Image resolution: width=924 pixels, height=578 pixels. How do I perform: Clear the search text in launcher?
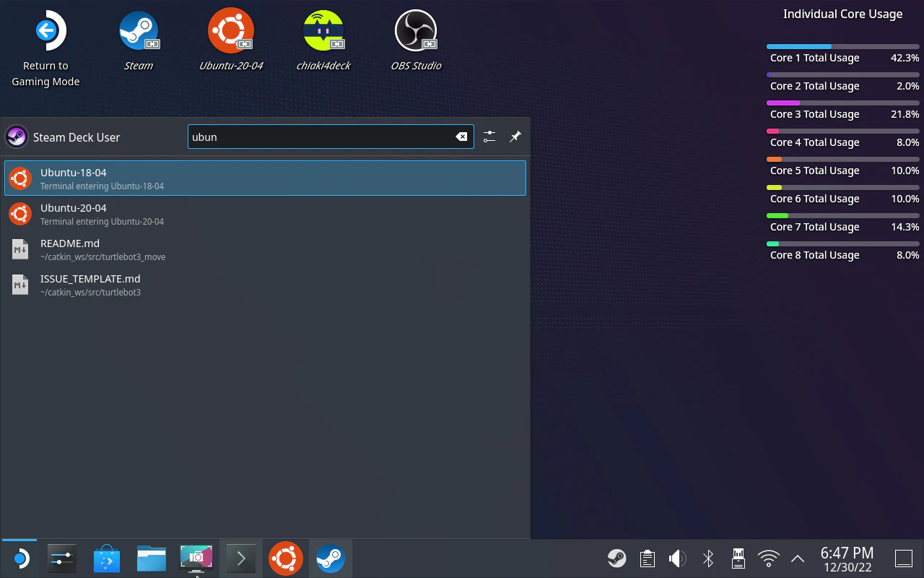[461, 137]
